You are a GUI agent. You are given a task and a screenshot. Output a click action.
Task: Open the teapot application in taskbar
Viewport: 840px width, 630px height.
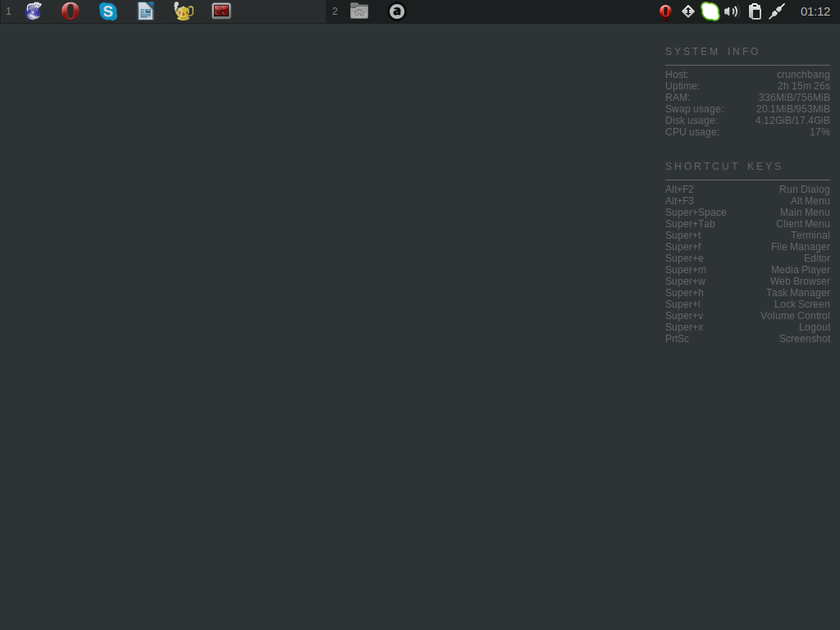point(183,11)
